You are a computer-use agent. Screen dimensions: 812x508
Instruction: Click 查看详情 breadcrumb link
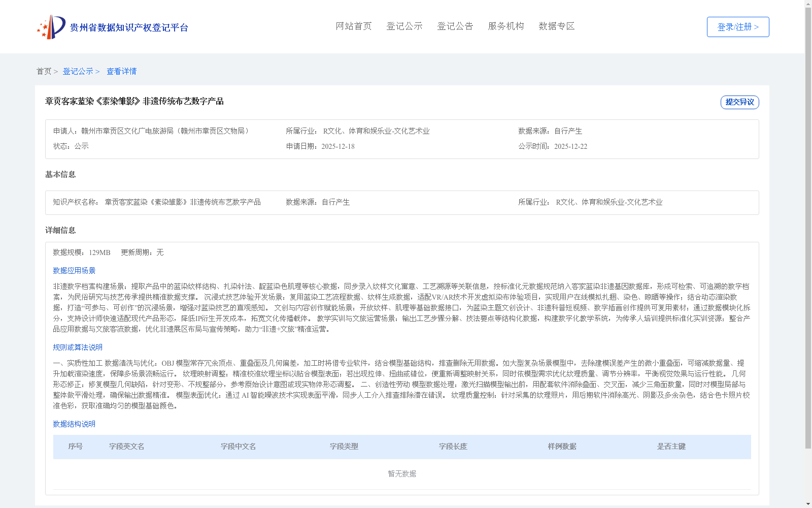point(121,71)
